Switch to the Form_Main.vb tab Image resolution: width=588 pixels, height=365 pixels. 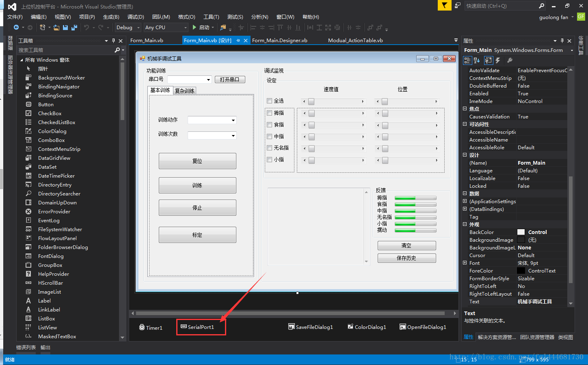coord(147,41)
